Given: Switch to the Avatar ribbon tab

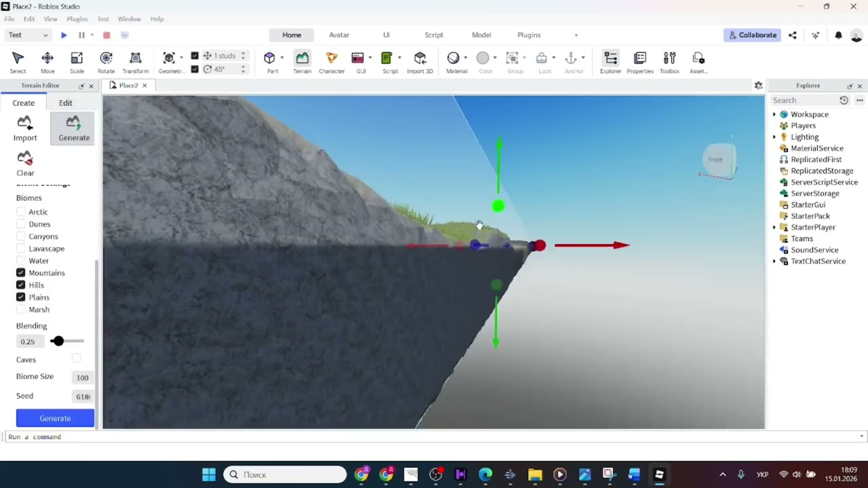Looking at the screenshot, I should pos(339,35).
